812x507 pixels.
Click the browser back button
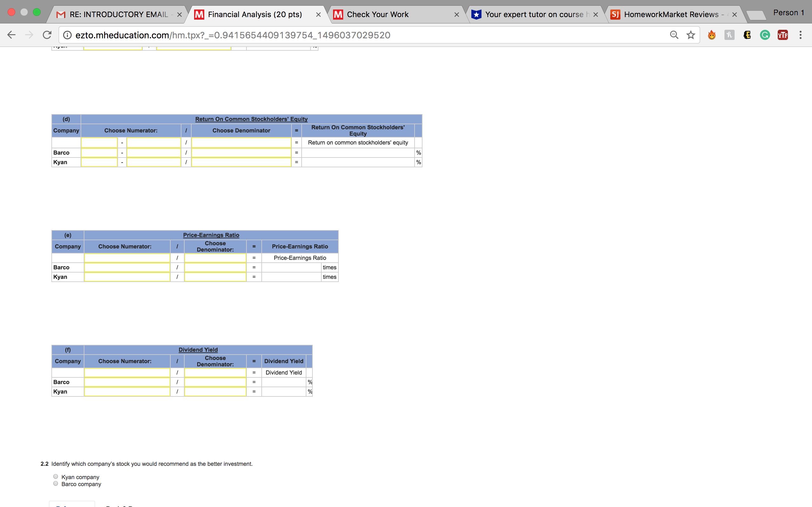click(11, 35)
